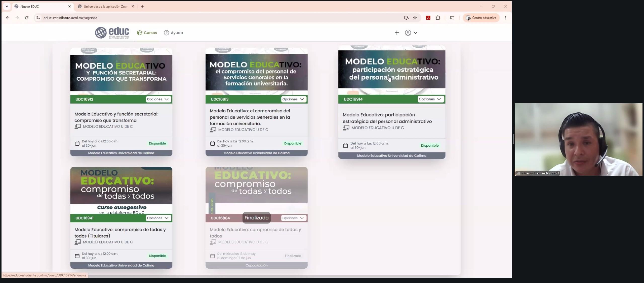Click course code UDC16912

tap(84, 99)
